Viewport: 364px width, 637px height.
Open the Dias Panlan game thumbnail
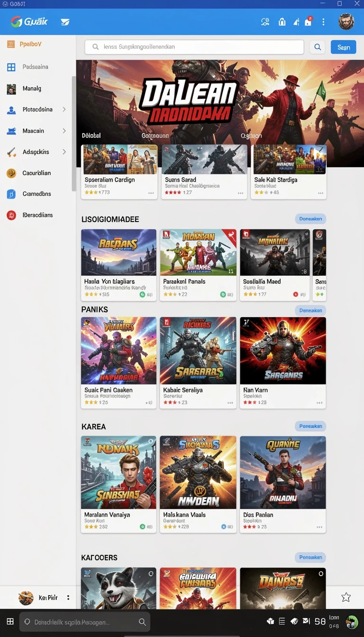coord(283,473)
